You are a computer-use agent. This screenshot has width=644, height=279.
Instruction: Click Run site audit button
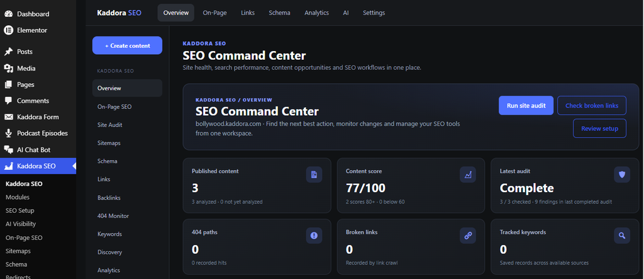click(x=526, y=105)
